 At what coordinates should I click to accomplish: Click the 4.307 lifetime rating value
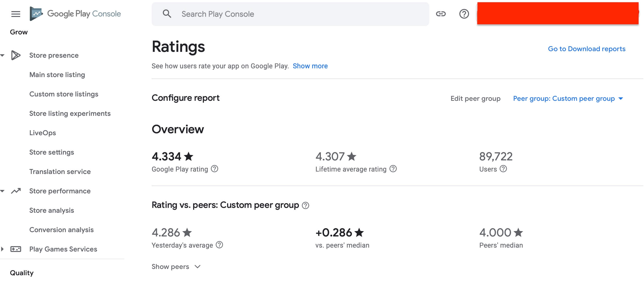[336, 157]
